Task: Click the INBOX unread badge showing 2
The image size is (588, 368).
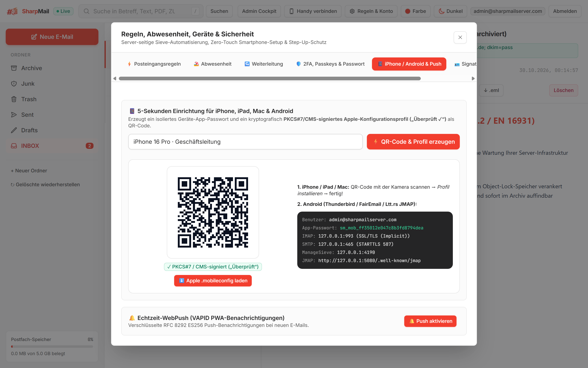Action: [89, 146]
